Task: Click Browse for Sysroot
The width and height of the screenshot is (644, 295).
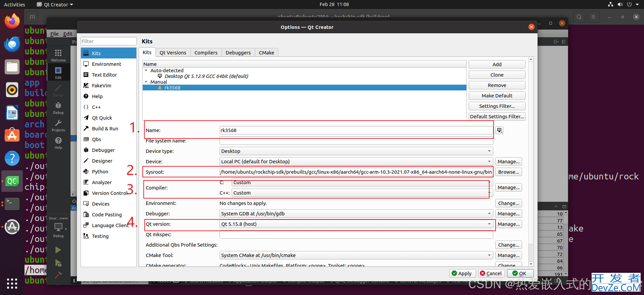Action: point(508,172)
